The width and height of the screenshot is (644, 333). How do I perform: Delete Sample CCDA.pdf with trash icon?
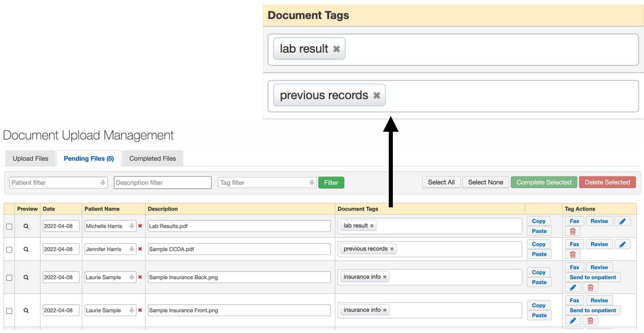[x=573, y=255]
